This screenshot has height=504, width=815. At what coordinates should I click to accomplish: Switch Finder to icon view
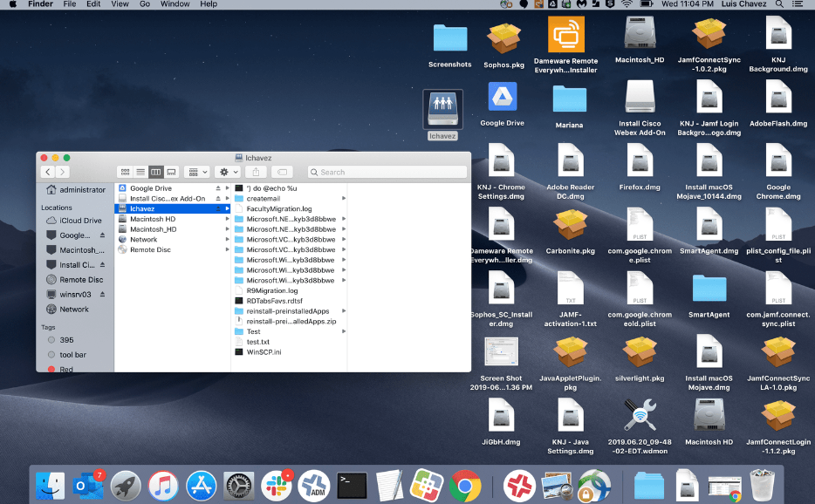click(126, 172)
